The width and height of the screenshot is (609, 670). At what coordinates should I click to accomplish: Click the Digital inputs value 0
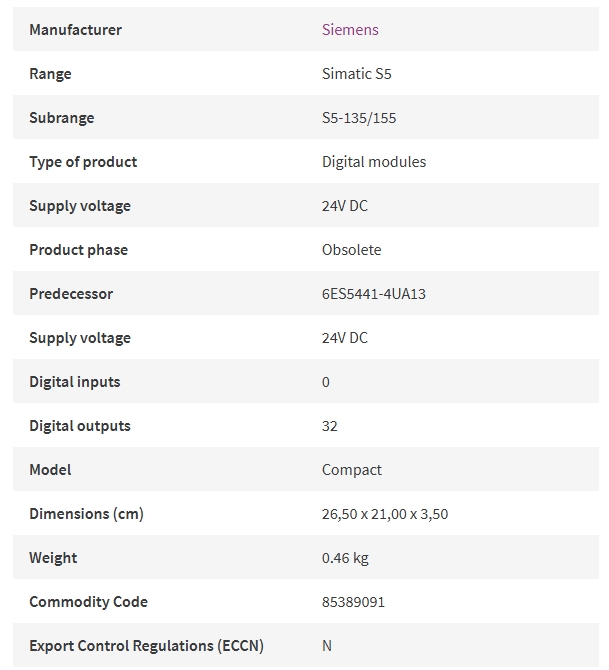[326, 382]
